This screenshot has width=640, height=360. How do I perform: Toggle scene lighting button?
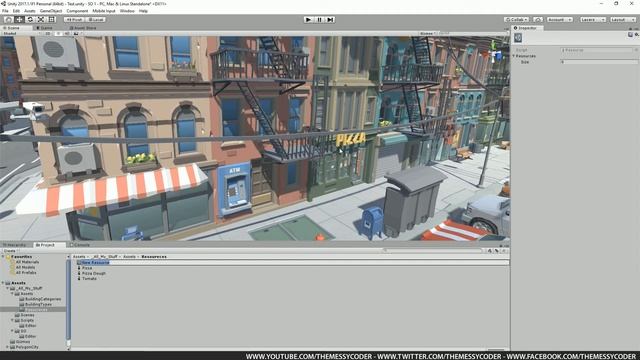[58, 33]
